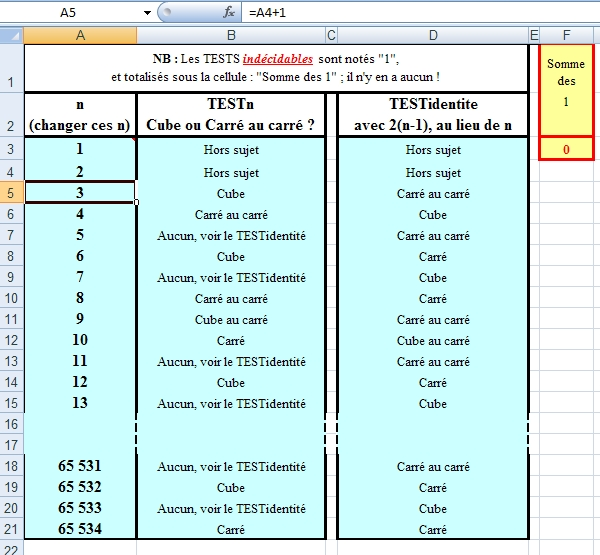The width and height of the screenshot is (600, 555).
Task: Select column A header
Action: [79, 36]
